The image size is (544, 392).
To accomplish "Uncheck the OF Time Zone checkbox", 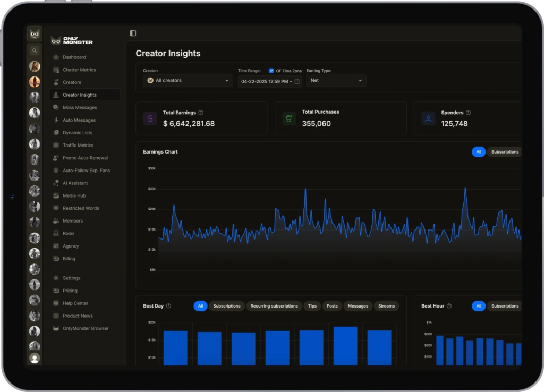I will click(x=271, y=71).
